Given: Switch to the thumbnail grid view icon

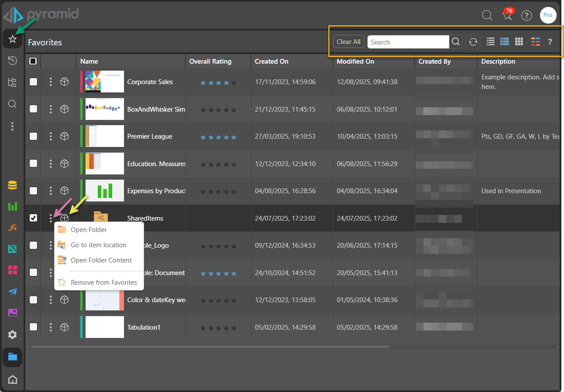Looking at the screenshot, I should 519,41.
